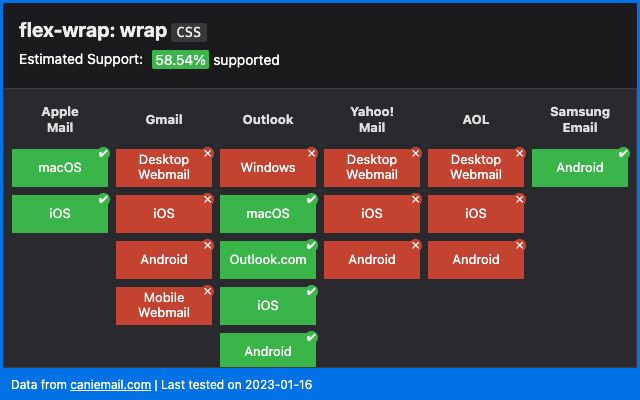The height and width of the screenshot is (400, 640).
Task: Click red X icon on AOL Android box
Action: point(519,245)
